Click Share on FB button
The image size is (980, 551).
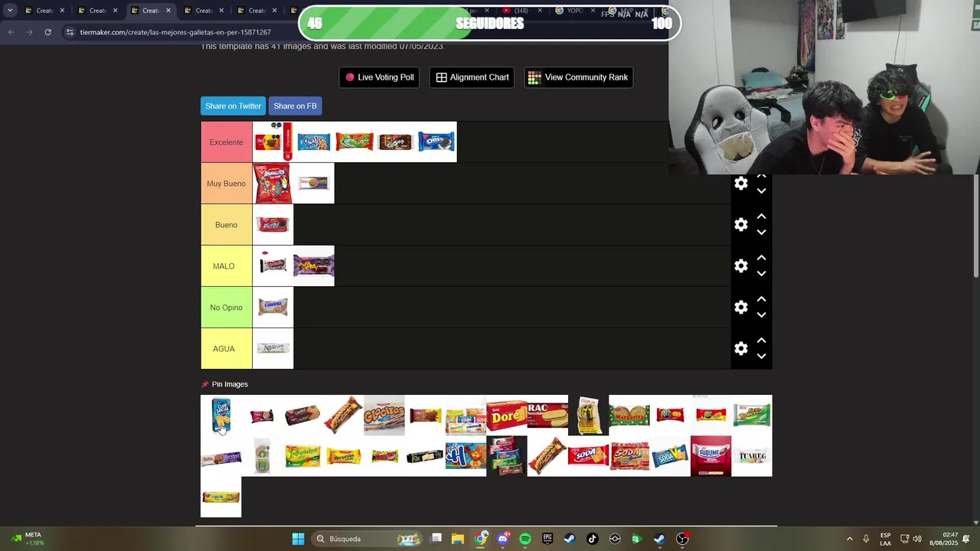(295, 106)
